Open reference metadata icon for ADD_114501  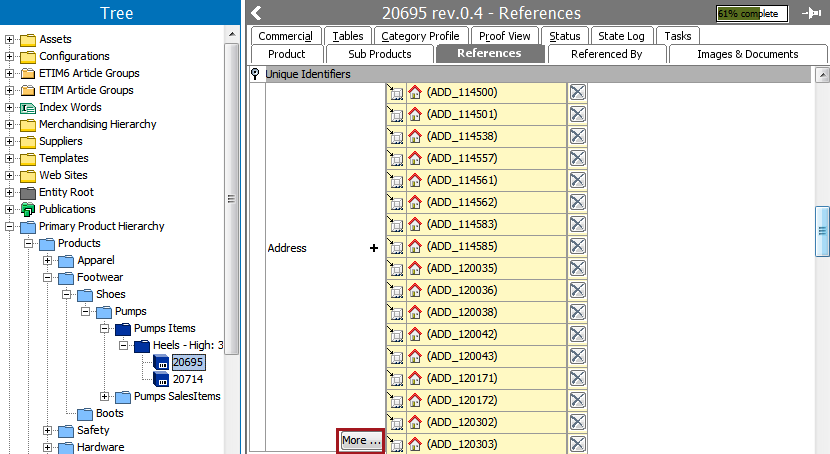[395, 114]
